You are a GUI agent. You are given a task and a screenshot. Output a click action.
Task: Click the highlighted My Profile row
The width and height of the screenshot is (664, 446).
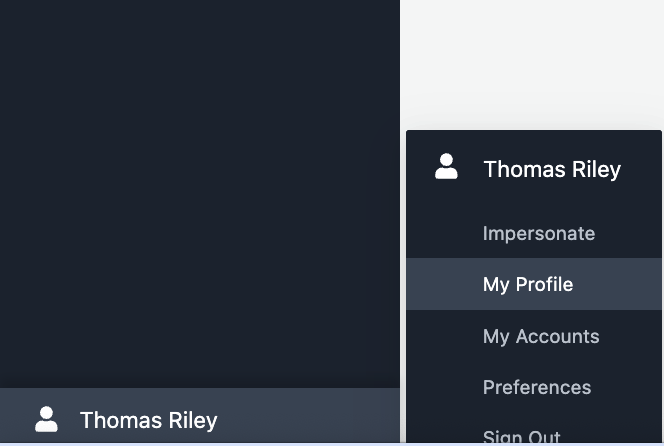pyautogui.click(x=534, y=285)
